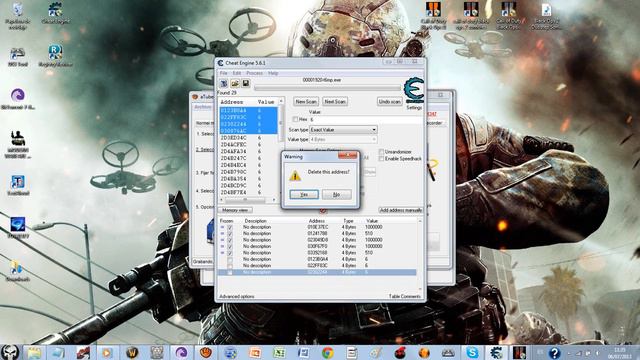
Task: Launch Google Chrome from the taskbar
Action: click(328, 353)
